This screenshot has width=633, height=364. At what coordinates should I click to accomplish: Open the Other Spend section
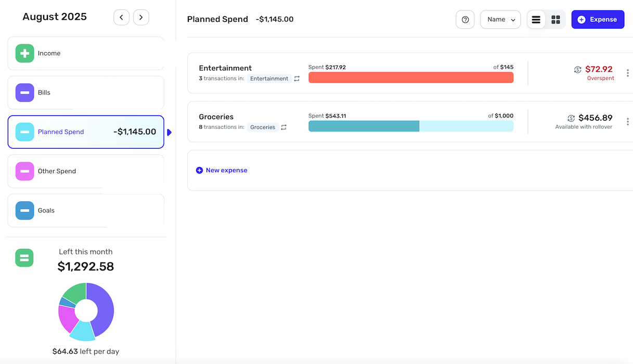point(86,171)
